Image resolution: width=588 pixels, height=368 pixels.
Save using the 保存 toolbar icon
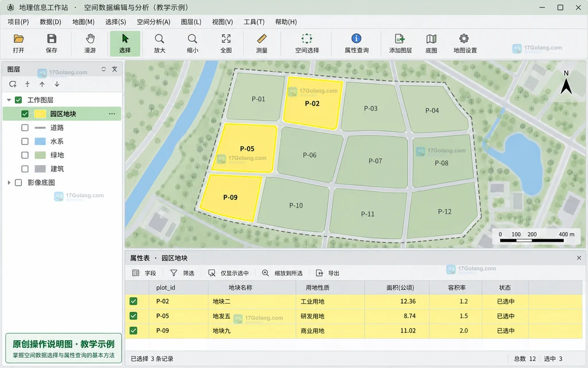pyautogui.click(x=51, y=44)
